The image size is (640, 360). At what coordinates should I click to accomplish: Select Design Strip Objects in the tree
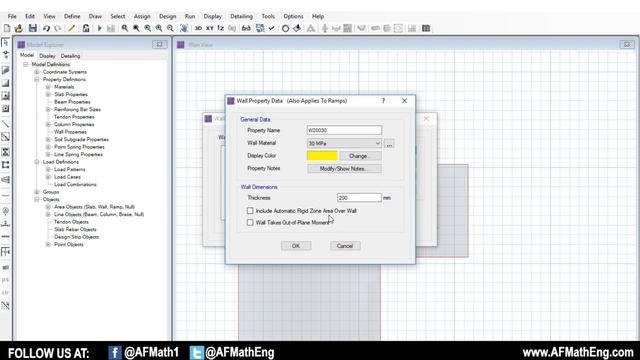76,237
